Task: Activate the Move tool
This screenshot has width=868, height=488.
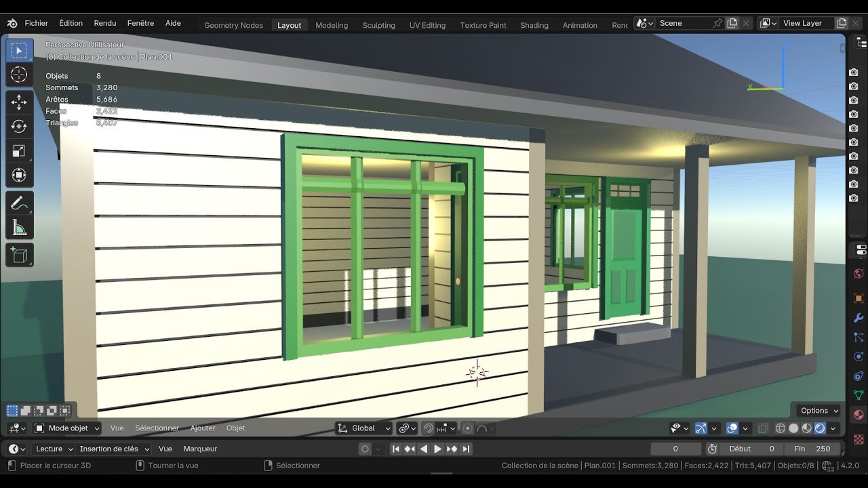Action: coord(19,102)
